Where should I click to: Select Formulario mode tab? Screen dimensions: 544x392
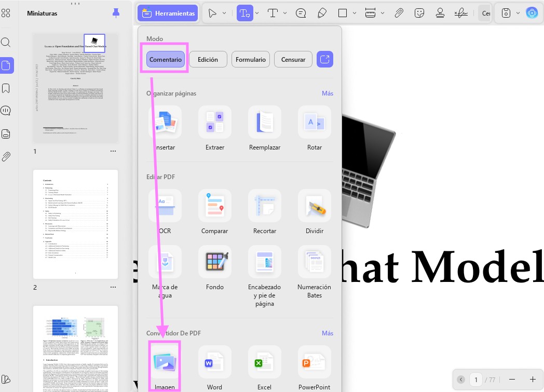(x=251, y=59)
